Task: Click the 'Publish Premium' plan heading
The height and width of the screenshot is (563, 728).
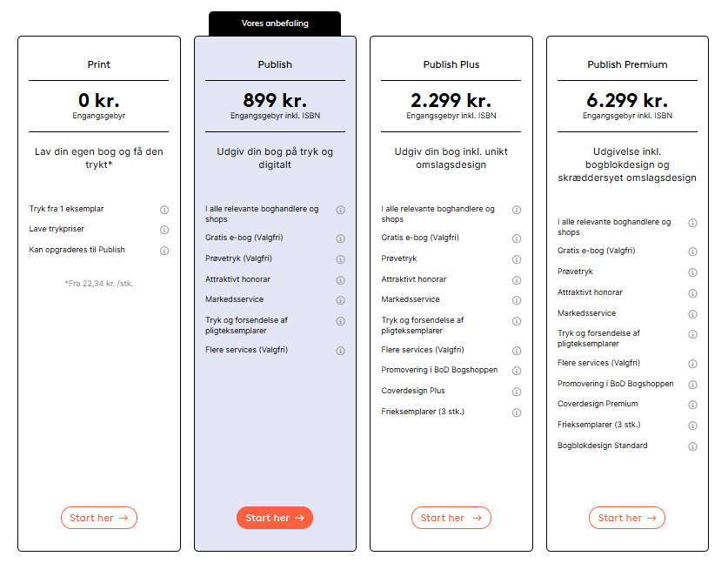Action: (627, 64)
